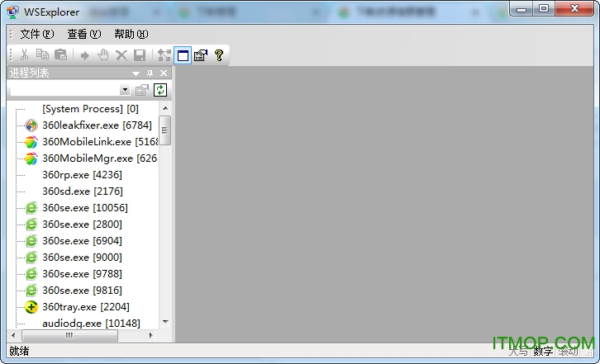Click the process properties icon beside the combo box
The width and height of the screenshot is (600, 364).
(141, 90)
